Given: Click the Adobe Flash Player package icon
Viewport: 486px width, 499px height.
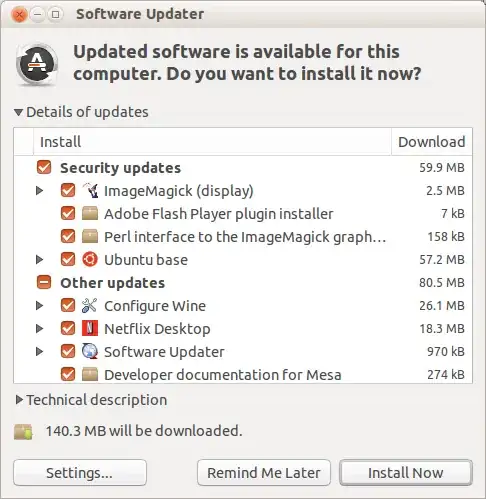Looking at the screenshot, I should click(90, 213).
